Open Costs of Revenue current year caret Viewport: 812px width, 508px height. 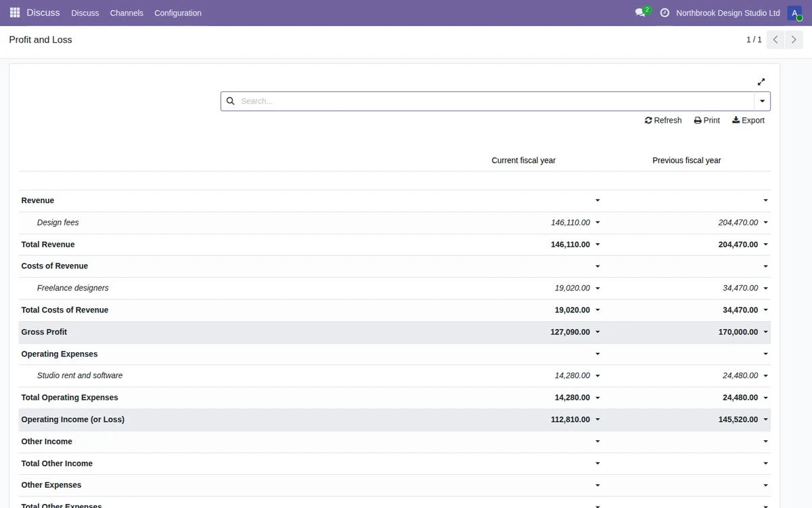(x=597, y=266)
